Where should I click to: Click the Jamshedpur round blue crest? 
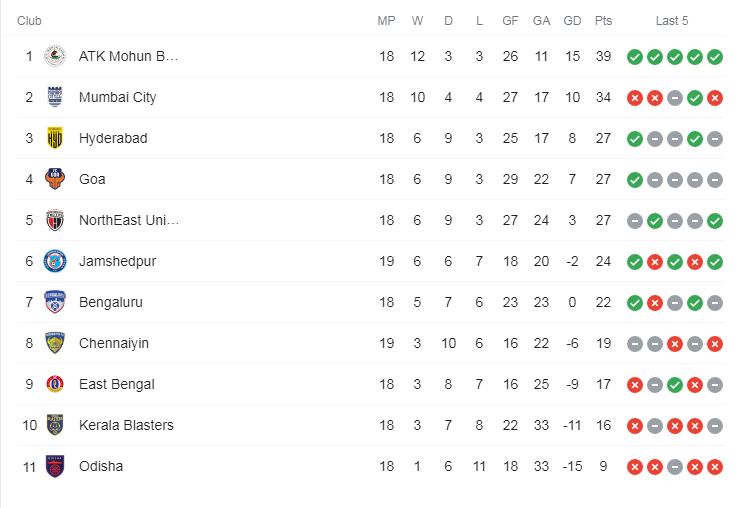point(55,261)
